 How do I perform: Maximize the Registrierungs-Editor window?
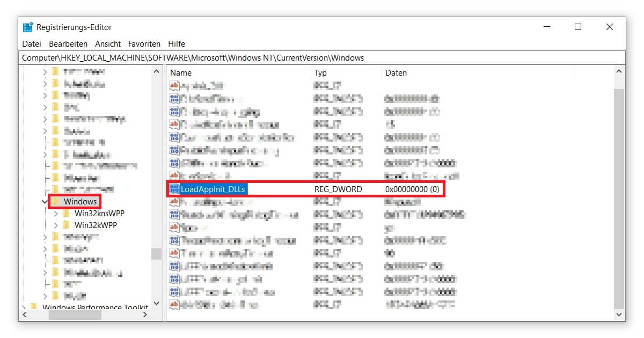pos(578,27)
